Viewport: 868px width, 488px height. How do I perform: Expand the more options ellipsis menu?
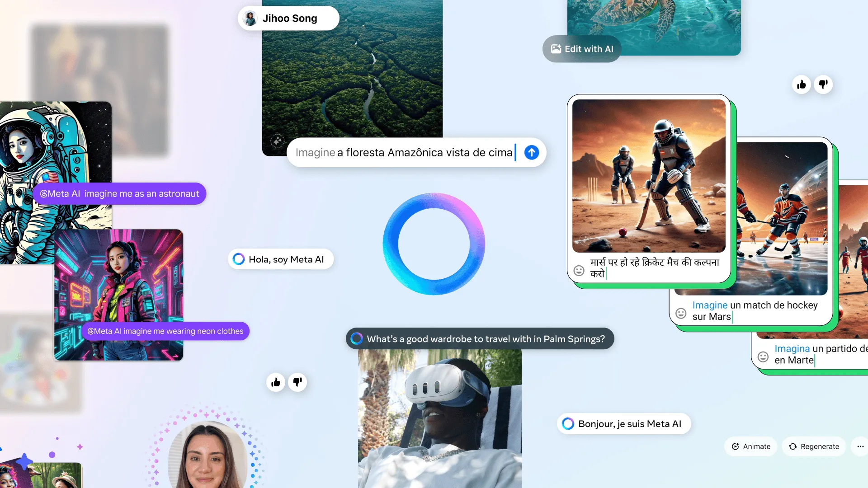[x=860, y=446]
